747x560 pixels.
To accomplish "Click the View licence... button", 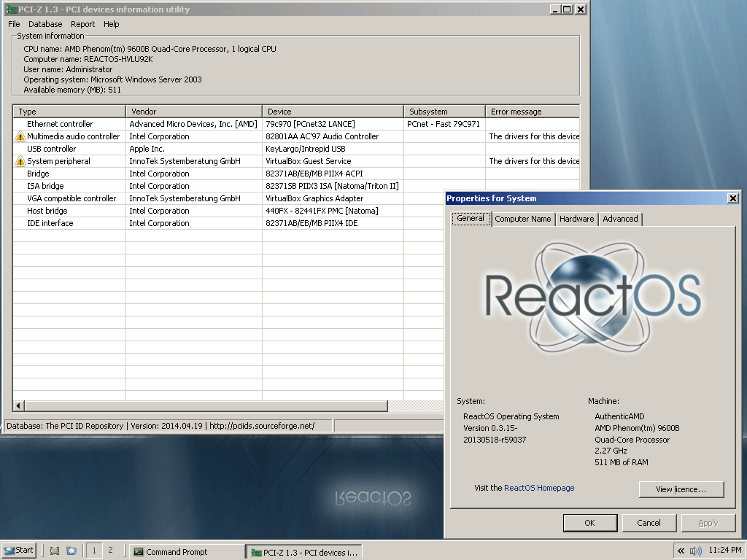I will point(681,489).
